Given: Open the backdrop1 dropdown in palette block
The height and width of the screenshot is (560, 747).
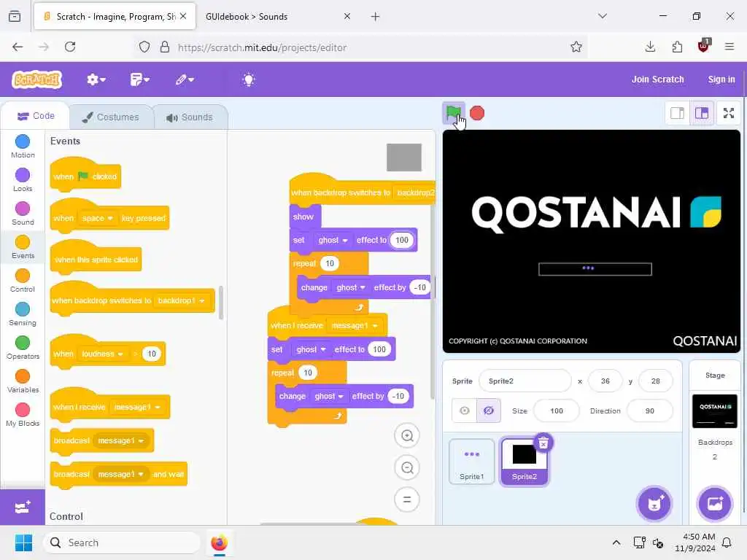Looking at the screenshot, I should coord(181,300).
